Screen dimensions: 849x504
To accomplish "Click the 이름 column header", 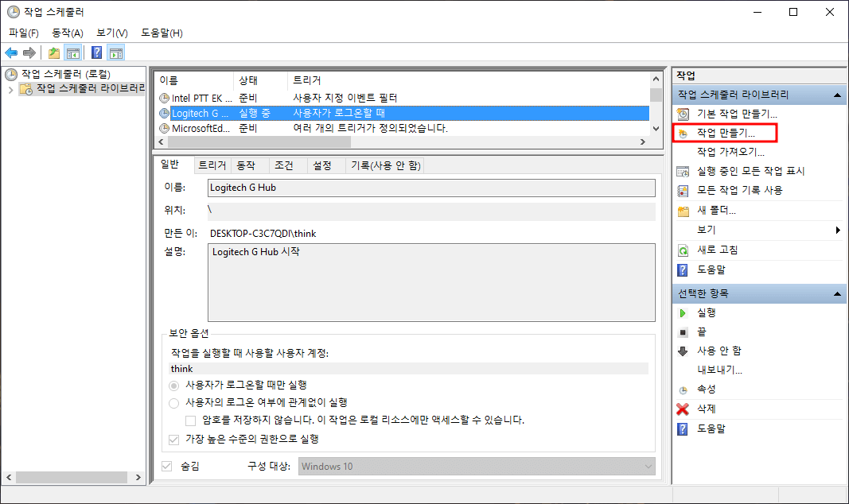I will pyautogui.click(x=194, y=80).
